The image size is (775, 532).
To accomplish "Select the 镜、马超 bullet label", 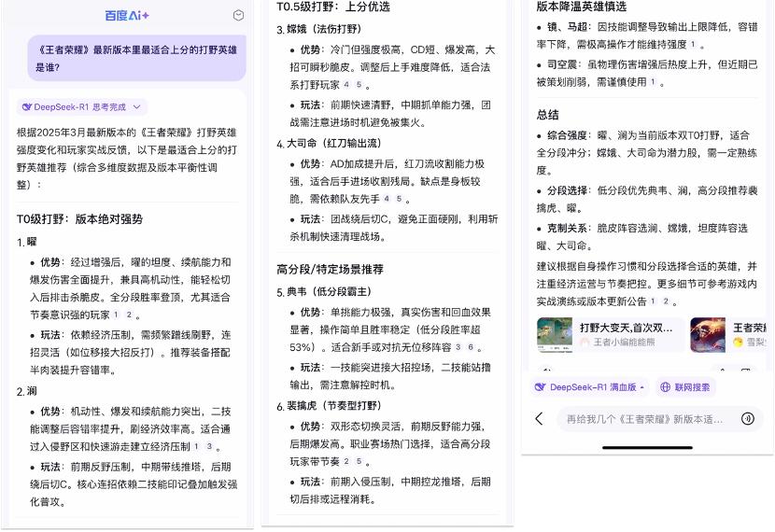I will click(x=567, y=27).
